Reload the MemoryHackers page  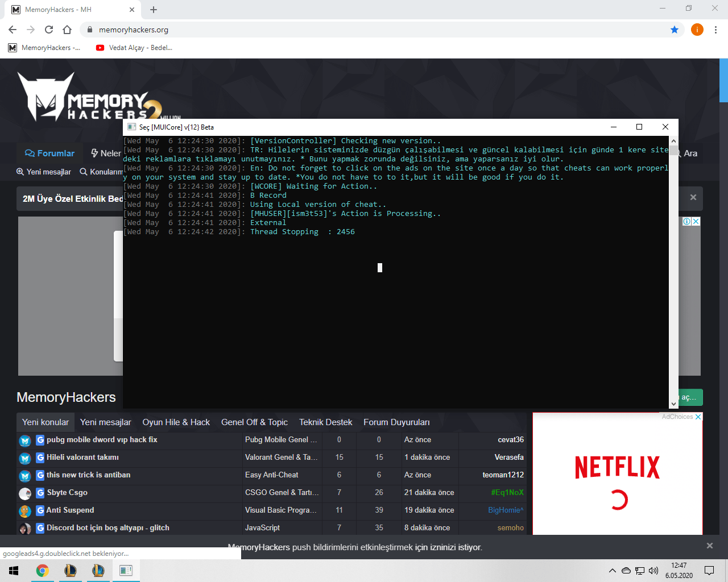(x=49, y=30)
